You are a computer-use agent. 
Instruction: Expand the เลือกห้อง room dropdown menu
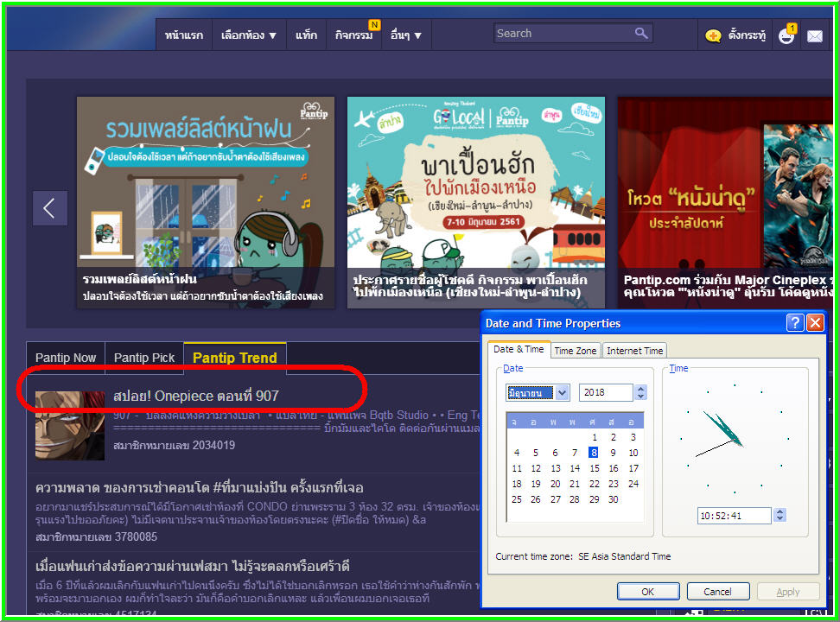[x=249, y=35]
